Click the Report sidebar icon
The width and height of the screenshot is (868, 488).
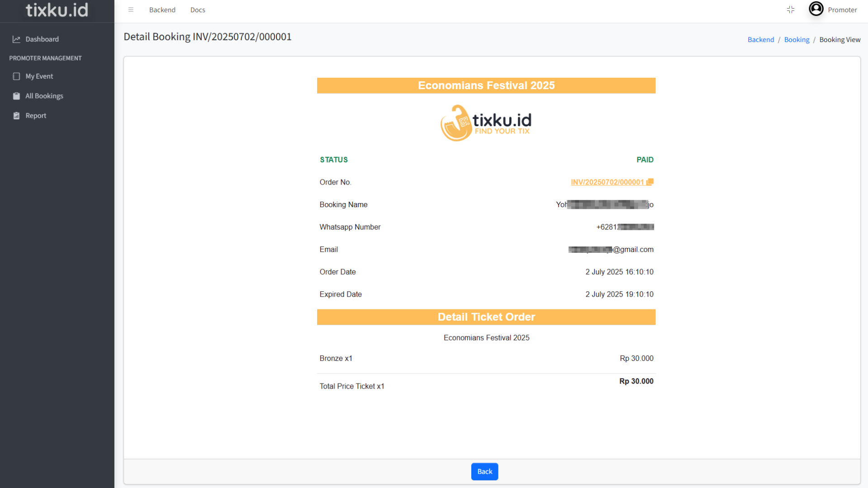(x=16, y=116)
